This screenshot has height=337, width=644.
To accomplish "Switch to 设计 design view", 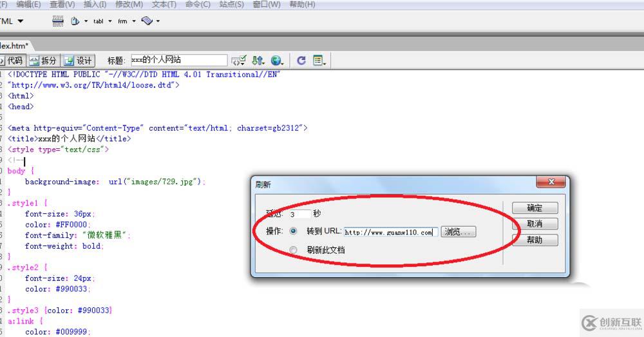I will [79, 61].
